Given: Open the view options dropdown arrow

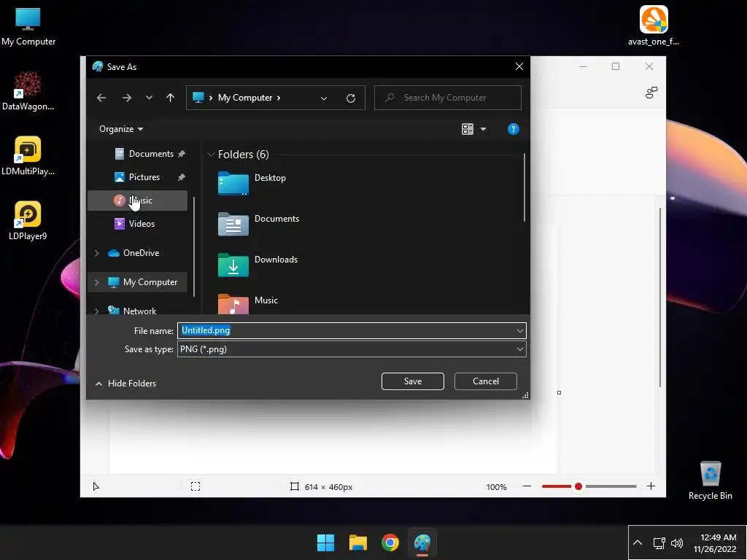Looking at the screenshot, I should [483, 129].
